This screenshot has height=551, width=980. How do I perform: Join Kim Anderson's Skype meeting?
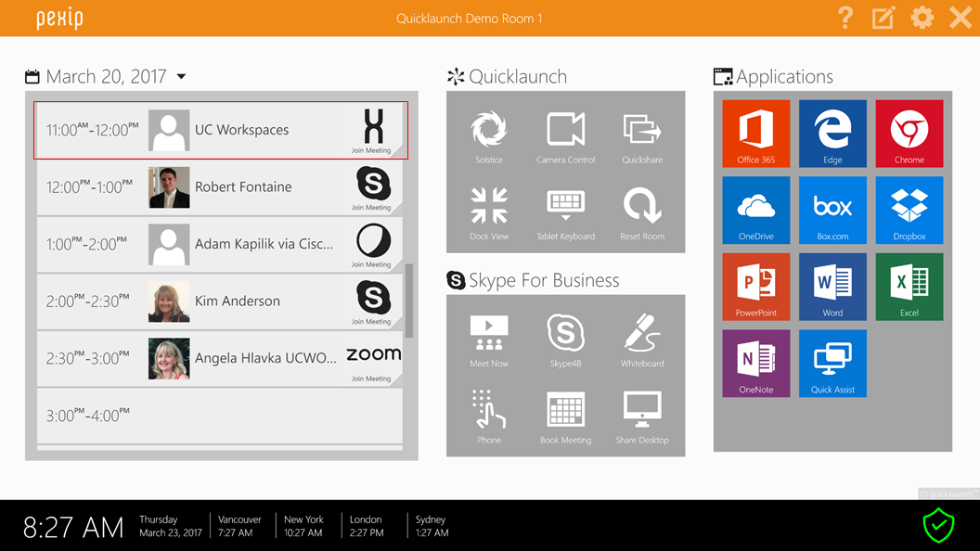[373, 301]
